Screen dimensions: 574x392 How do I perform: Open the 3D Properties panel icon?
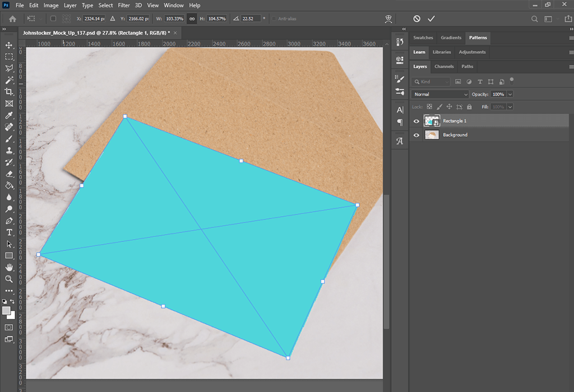pos(400,59)
